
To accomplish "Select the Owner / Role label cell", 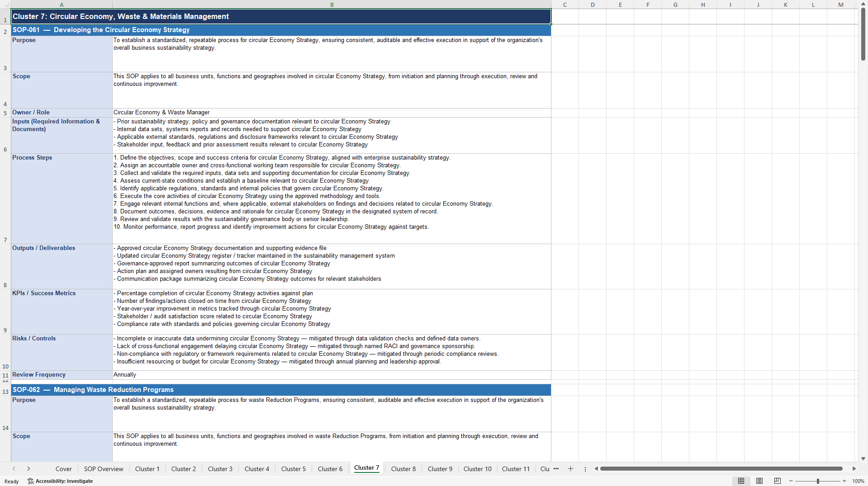I will pos(62,113).
